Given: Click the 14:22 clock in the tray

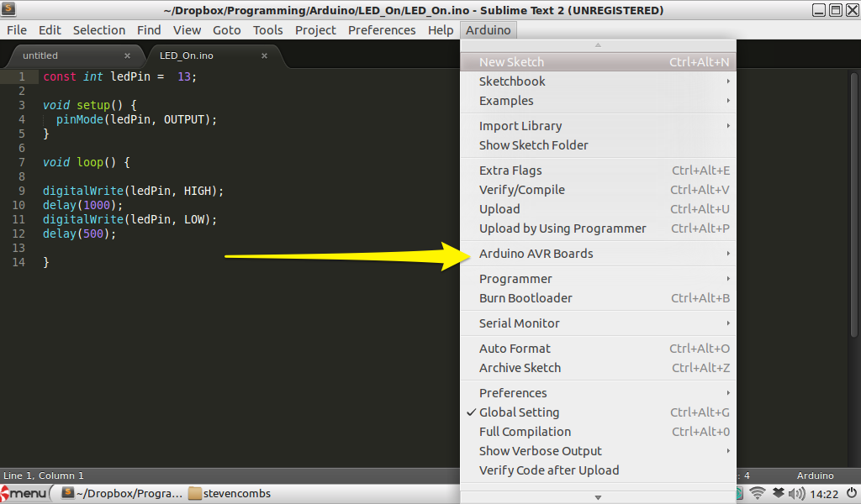Looking at the screenshot, I should [824, 494].
